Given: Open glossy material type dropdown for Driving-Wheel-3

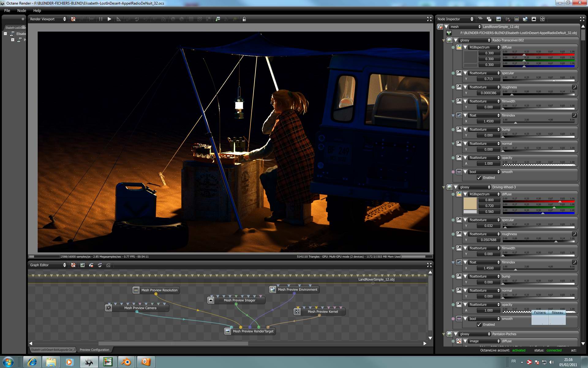Looking at the screenshot, I should 475,187.
